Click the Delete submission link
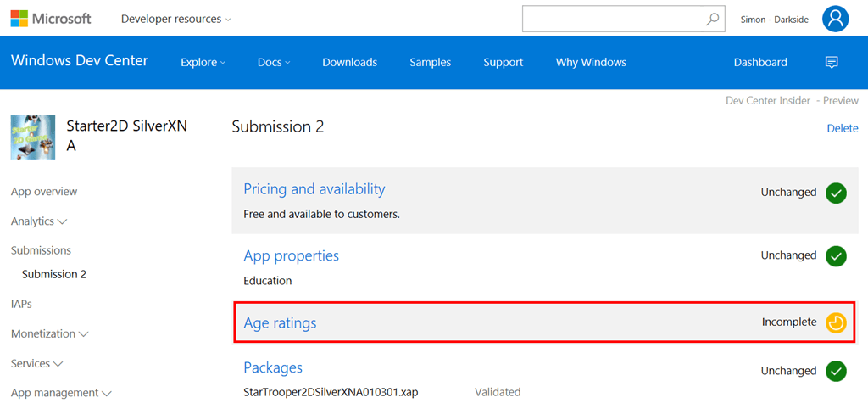Image resolution: width=868 pixels, height=409 pixels. [842, 128]
